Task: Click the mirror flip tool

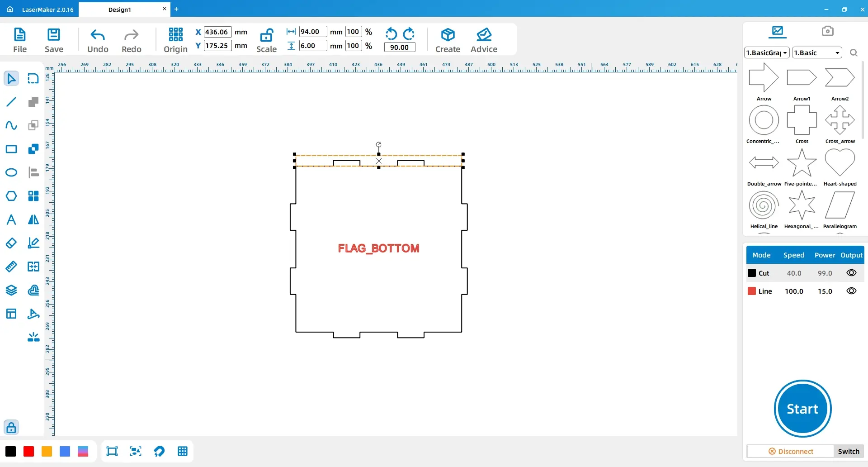Action: click(33, 219)
